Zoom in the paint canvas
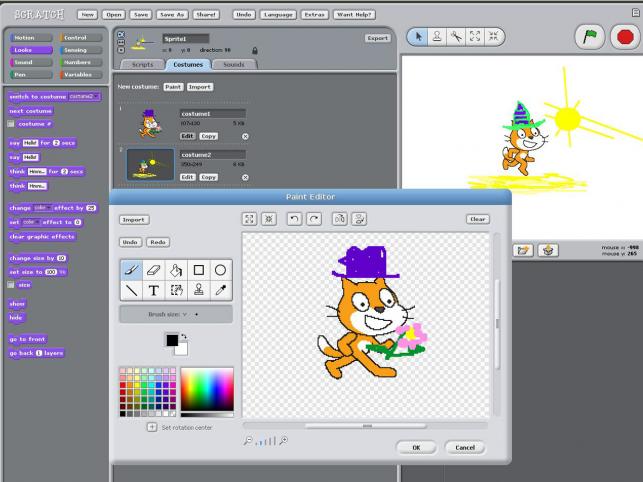643x482 pixels. click(283, 441)
